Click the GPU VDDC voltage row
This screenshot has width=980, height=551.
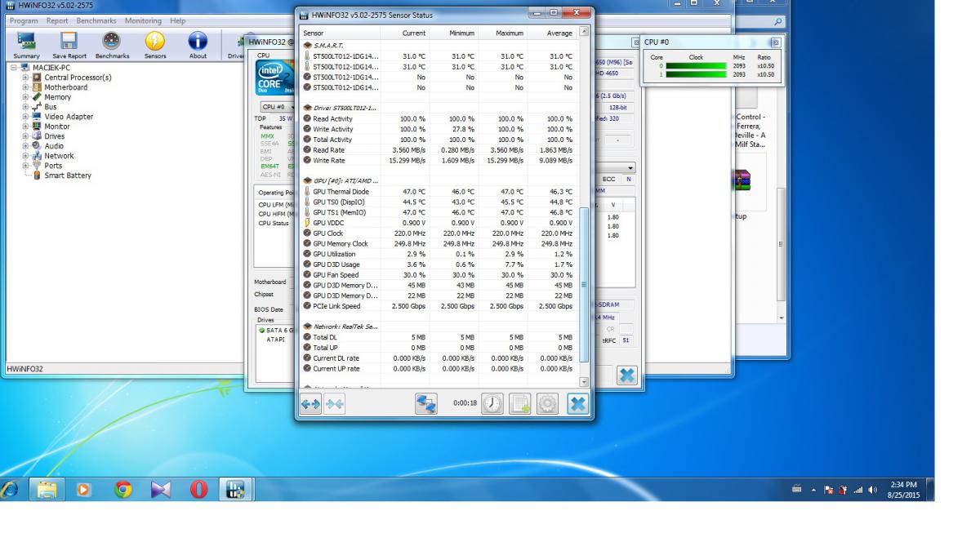[x=439, y=223]
